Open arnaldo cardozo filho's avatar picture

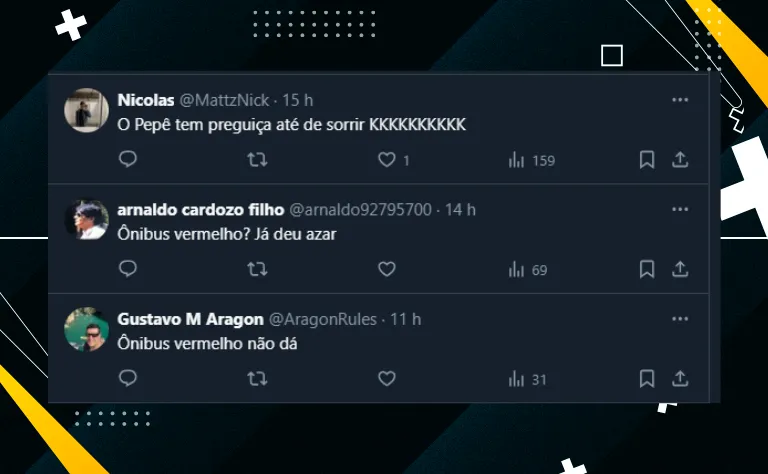point(86,219)
